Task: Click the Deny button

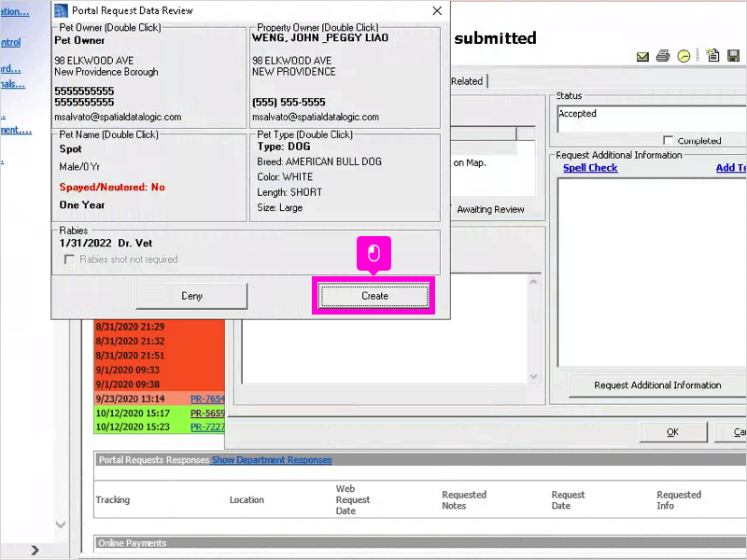Action: 192,296
